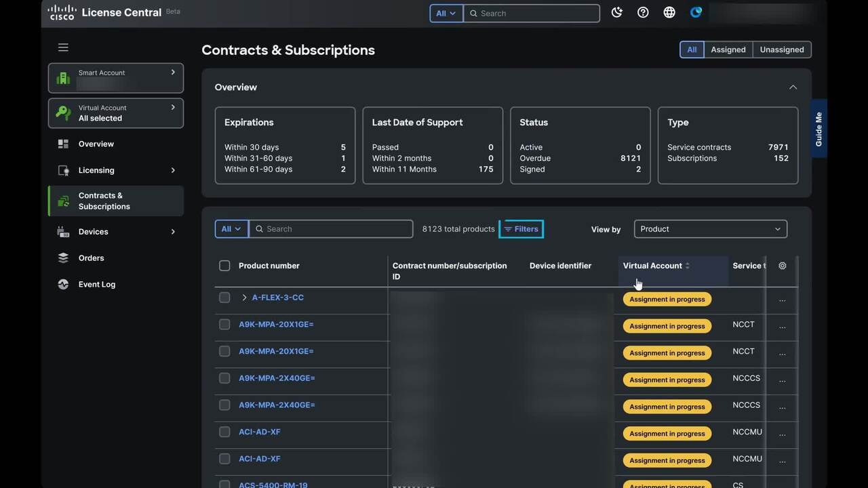Open the Filters button
Viewport: 868px width, 488px height.
tap(521, 229)
